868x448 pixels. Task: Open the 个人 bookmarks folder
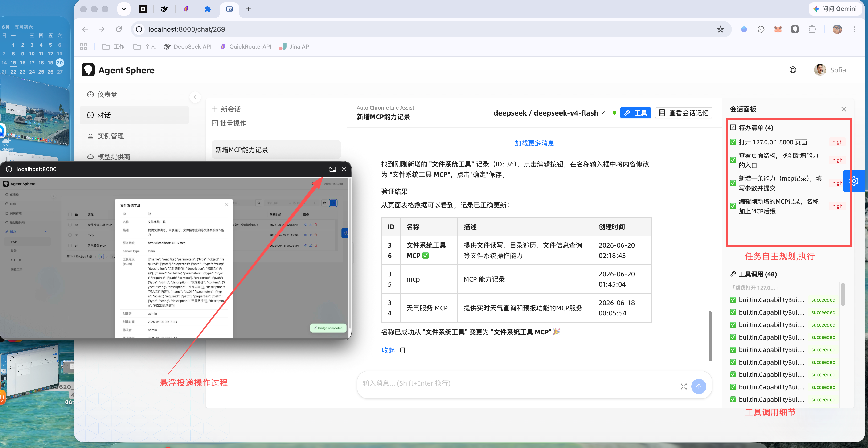pyautogui.click(x=145, y=46)
